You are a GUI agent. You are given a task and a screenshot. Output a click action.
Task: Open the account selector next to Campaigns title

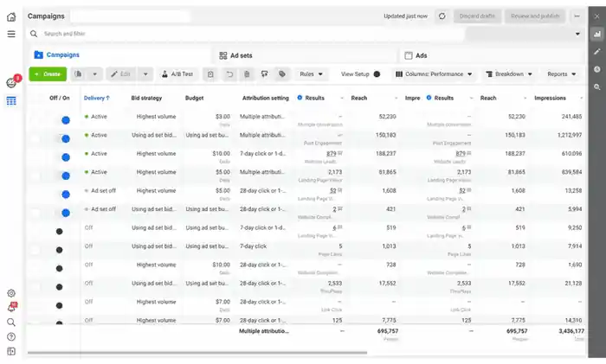(130, 16)
